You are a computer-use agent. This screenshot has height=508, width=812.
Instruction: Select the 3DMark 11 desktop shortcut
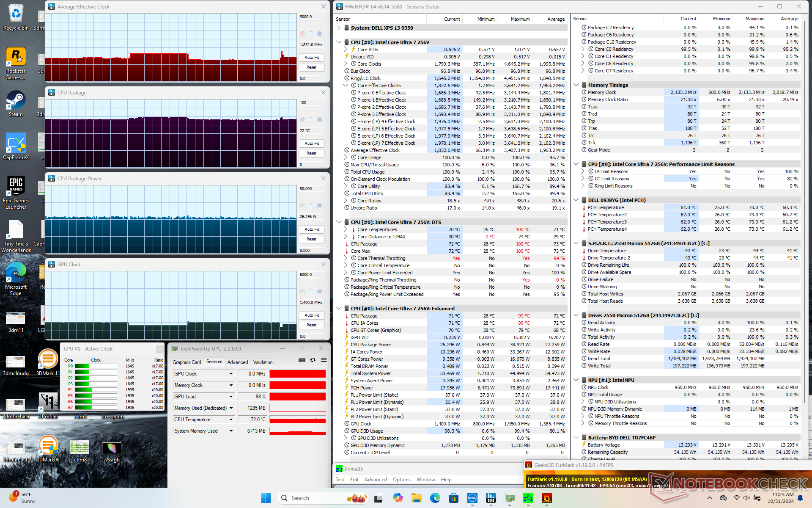pyautogui.click(x=48, y=362)
